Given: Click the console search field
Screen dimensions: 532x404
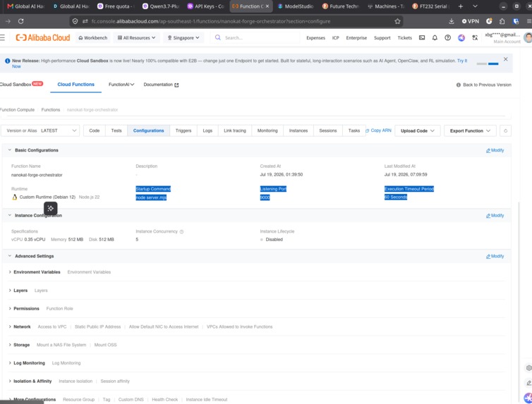Looking at the screenshot, I should coord(255,37).
